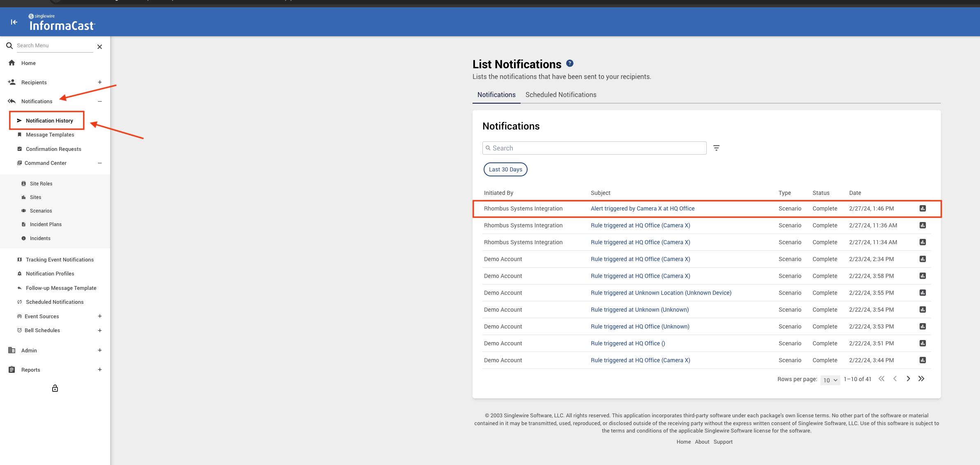
Task: Open the Rows per page dropdown
Action: pos(830,380)
